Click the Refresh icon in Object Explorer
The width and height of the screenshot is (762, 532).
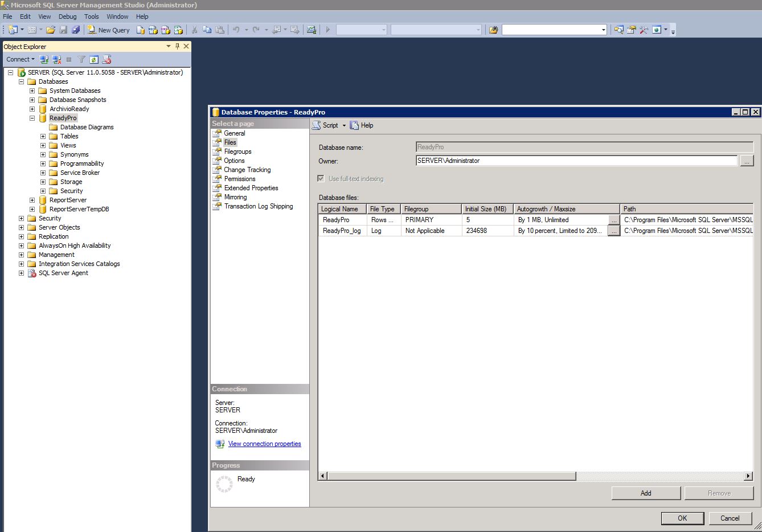(x=94, y=59)
